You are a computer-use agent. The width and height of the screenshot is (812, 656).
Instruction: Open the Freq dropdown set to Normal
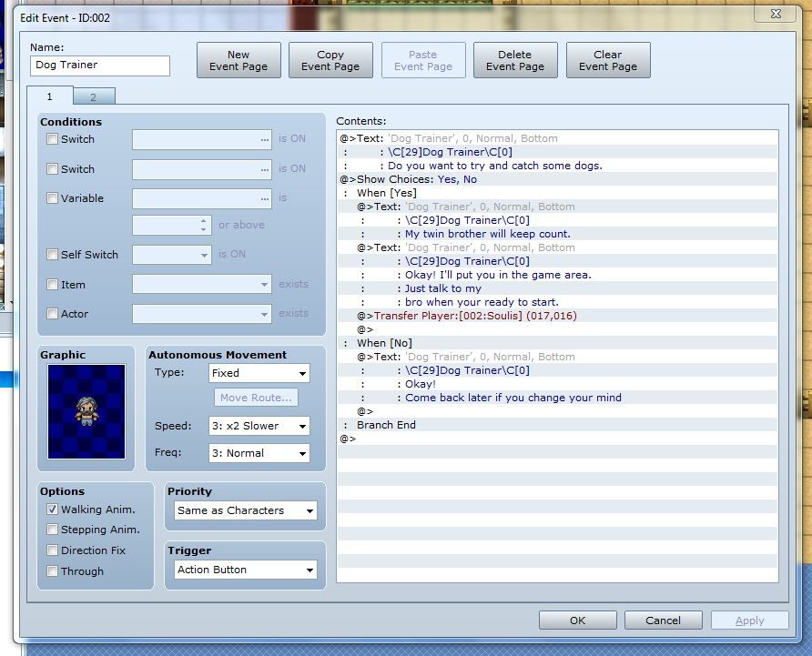click(259, 453)
